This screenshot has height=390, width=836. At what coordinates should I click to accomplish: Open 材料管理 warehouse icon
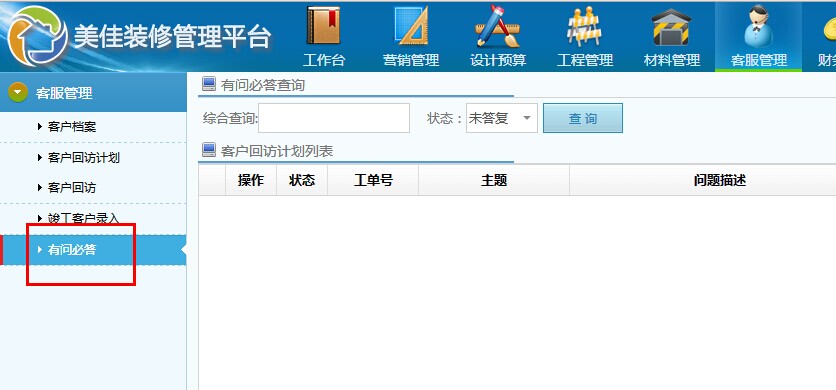point(671,28)
